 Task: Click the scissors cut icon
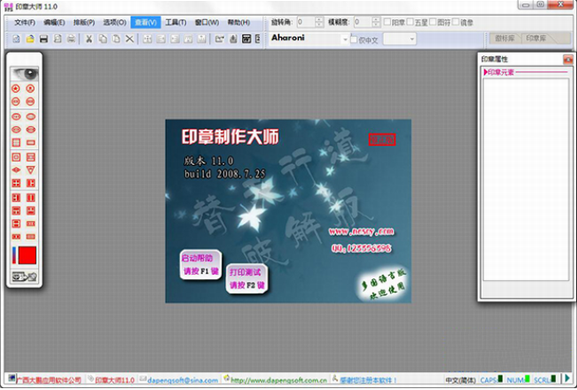89,39
